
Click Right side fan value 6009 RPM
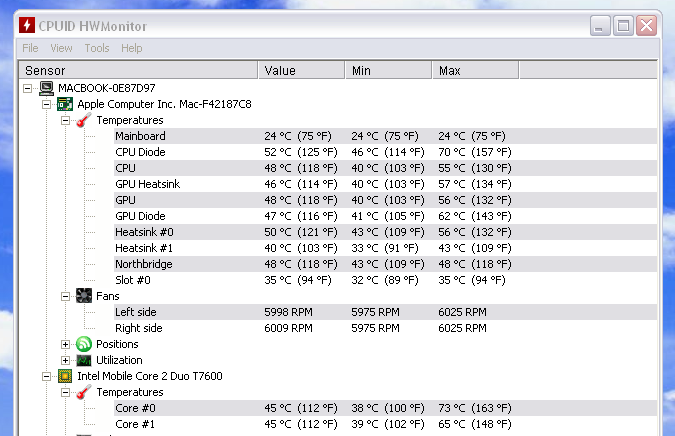click(x=288, y=328)
